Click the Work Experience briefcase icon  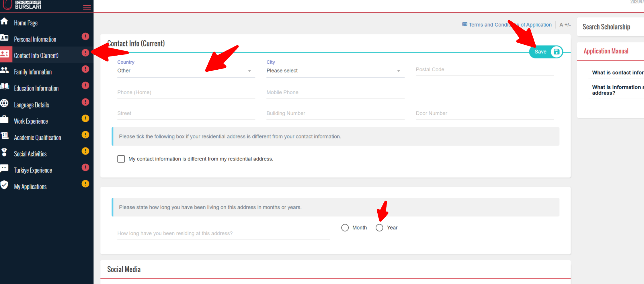4,120
